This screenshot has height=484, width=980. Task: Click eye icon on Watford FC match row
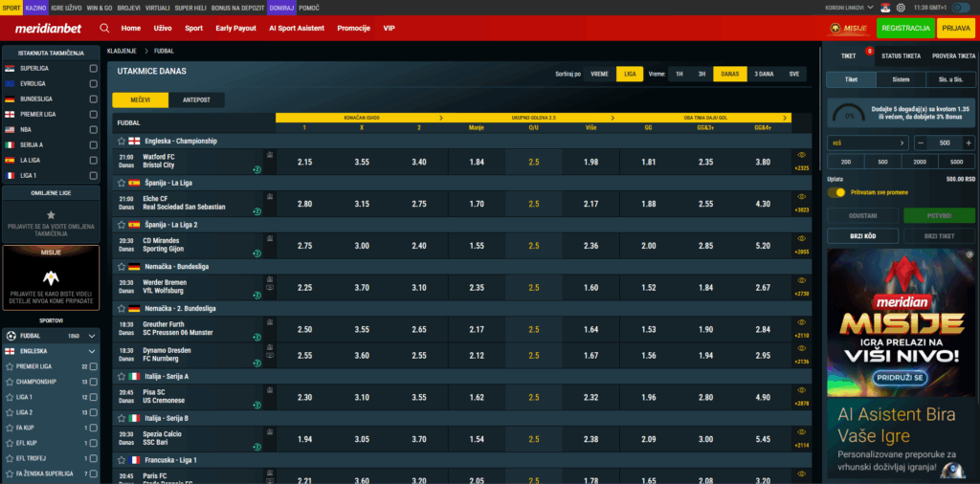point(801,155)
